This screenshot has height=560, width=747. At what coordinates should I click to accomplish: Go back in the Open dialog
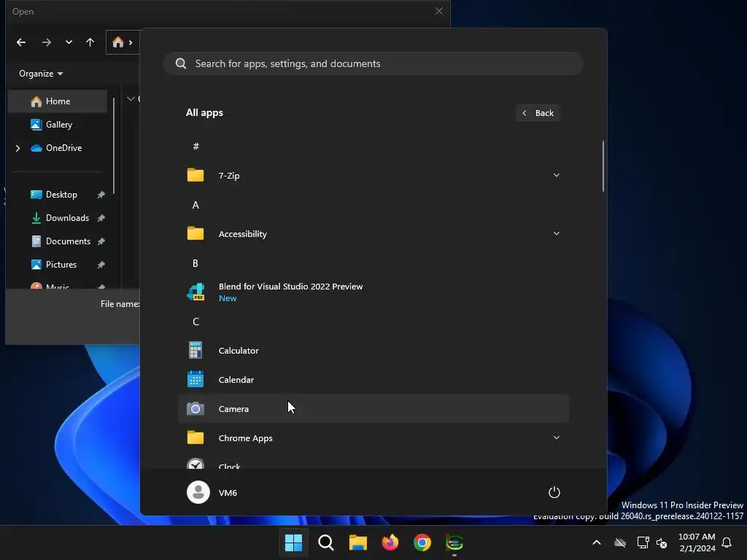click(21, 42)
